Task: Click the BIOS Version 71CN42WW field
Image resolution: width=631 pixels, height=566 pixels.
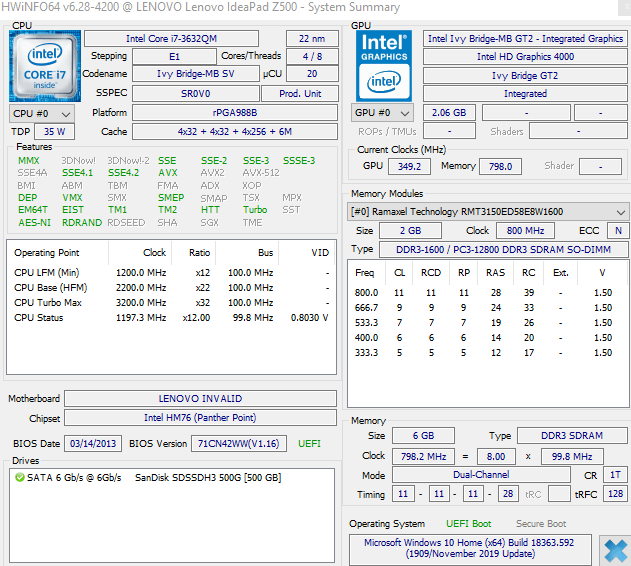Action: pyautogui.click(x=239, y=444)
